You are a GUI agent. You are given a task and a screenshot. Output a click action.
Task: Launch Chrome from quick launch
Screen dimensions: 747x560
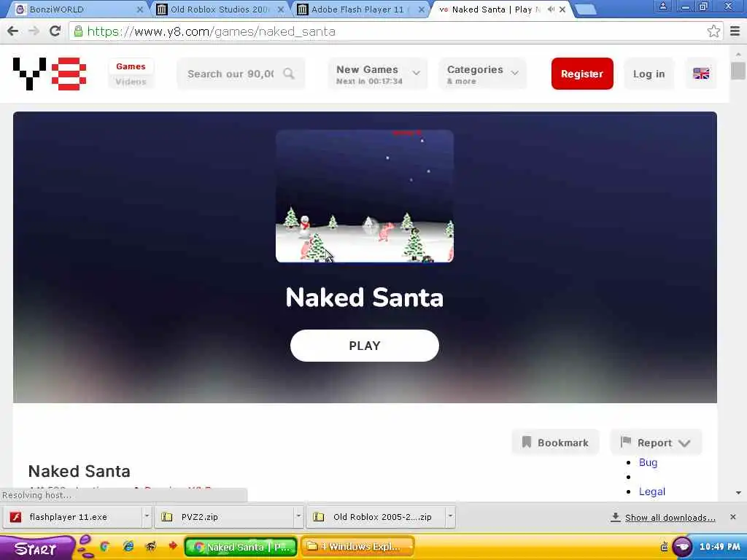point(104,547)
